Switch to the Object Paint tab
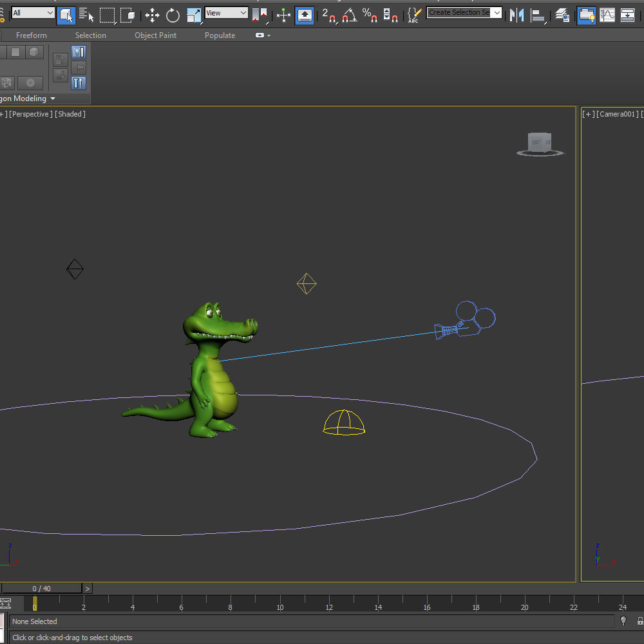 click(x=156, y=35)
